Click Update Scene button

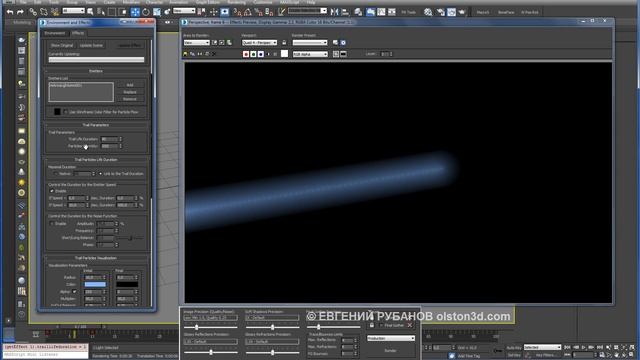[x=91, y=45]
